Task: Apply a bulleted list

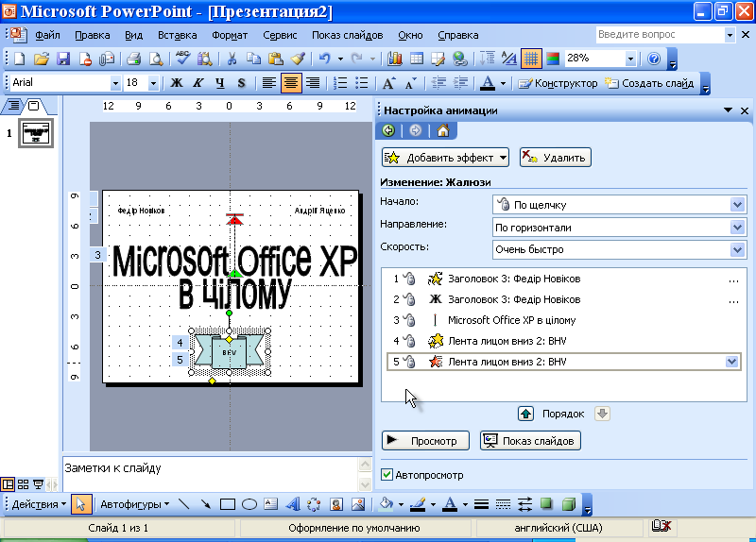Action: click(x=362, y=83)
